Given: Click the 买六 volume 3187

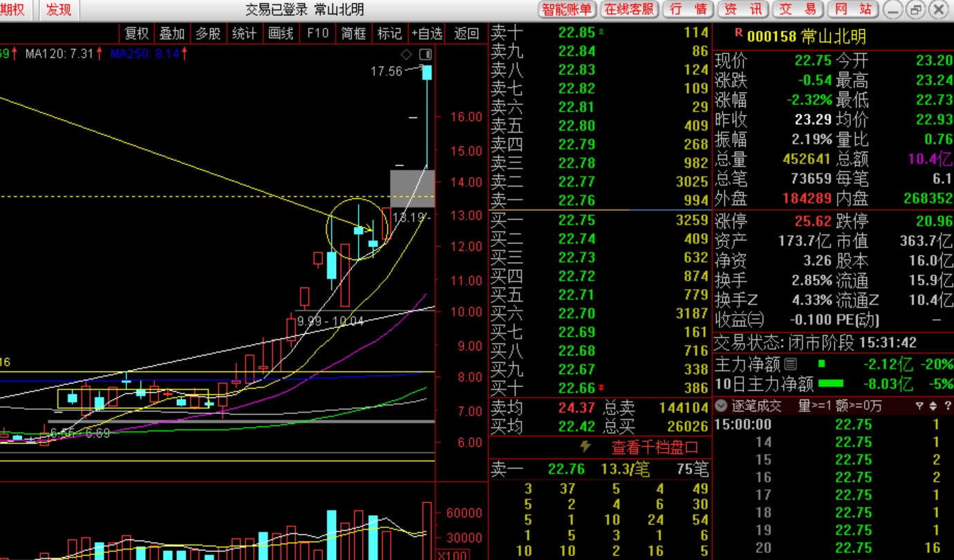Looking at the screenshot, I should point(692,313).
